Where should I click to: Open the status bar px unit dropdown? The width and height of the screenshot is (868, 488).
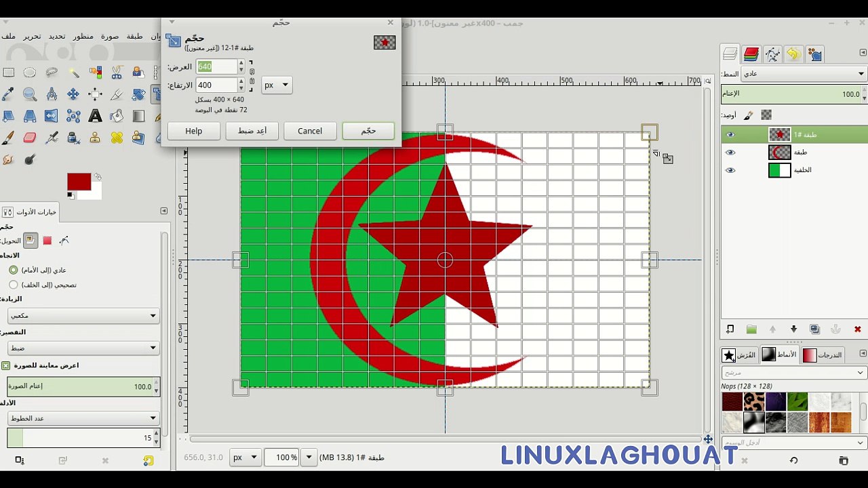pyautogui.click(x=245, y=457)
